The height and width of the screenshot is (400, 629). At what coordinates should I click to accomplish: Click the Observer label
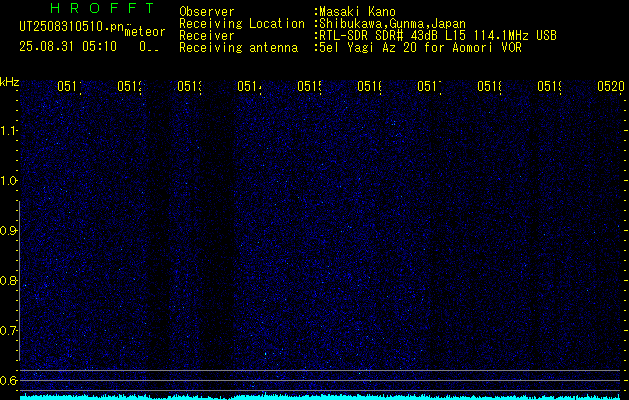207,12
